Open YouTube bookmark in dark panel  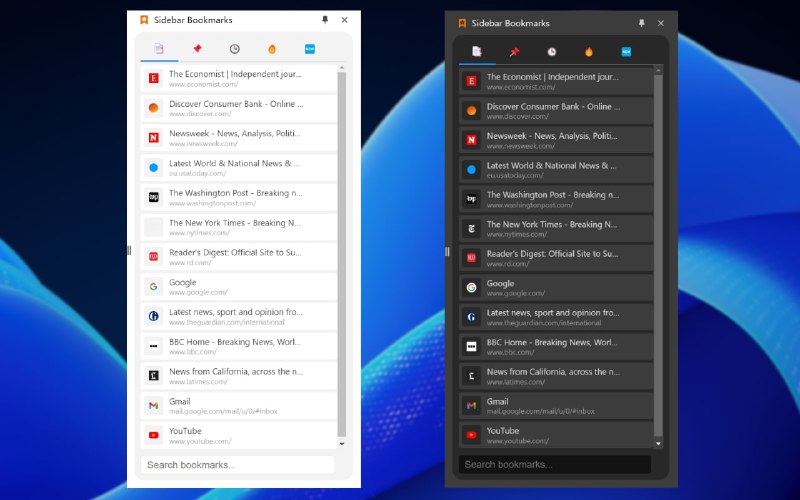point(556,435)
